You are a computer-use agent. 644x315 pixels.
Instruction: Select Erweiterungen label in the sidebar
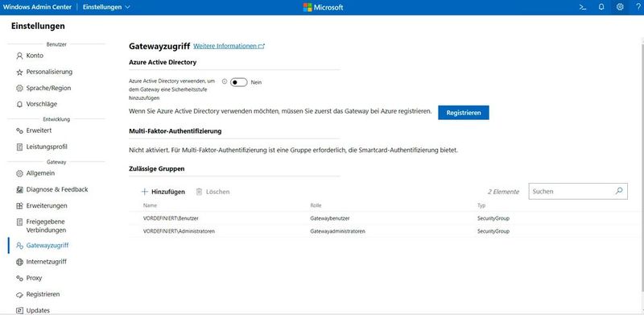[47, 205]
